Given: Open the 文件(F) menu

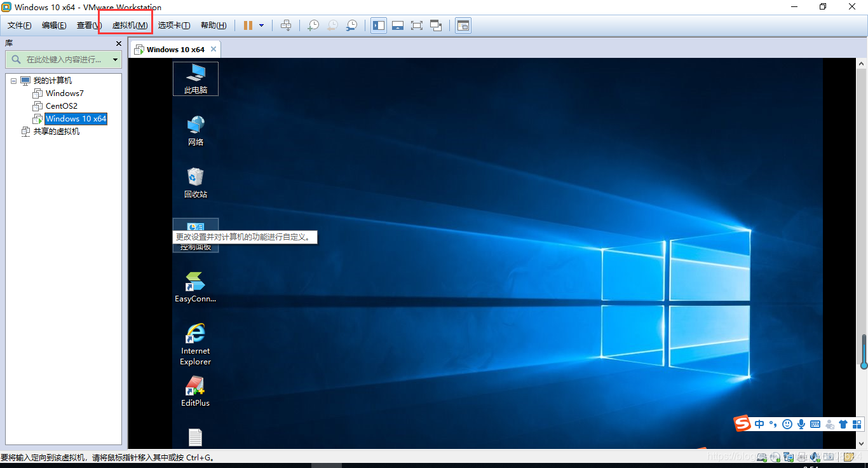Looking at the screenshot, I should click(x=19, y=25).
